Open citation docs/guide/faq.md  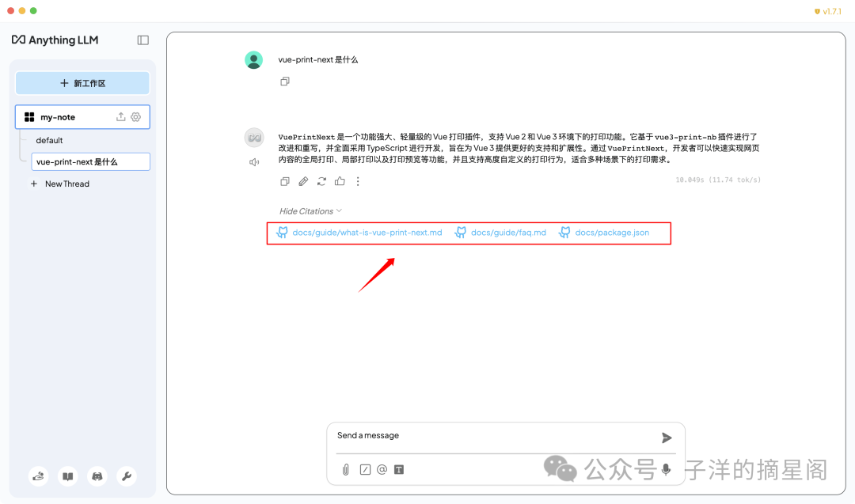pyautogui.click(x=500, y=233)
